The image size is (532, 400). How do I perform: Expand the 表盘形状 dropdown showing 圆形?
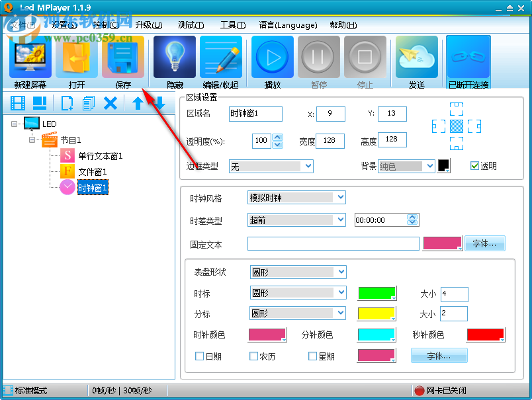pyautogui.click(x=298, y=272)
